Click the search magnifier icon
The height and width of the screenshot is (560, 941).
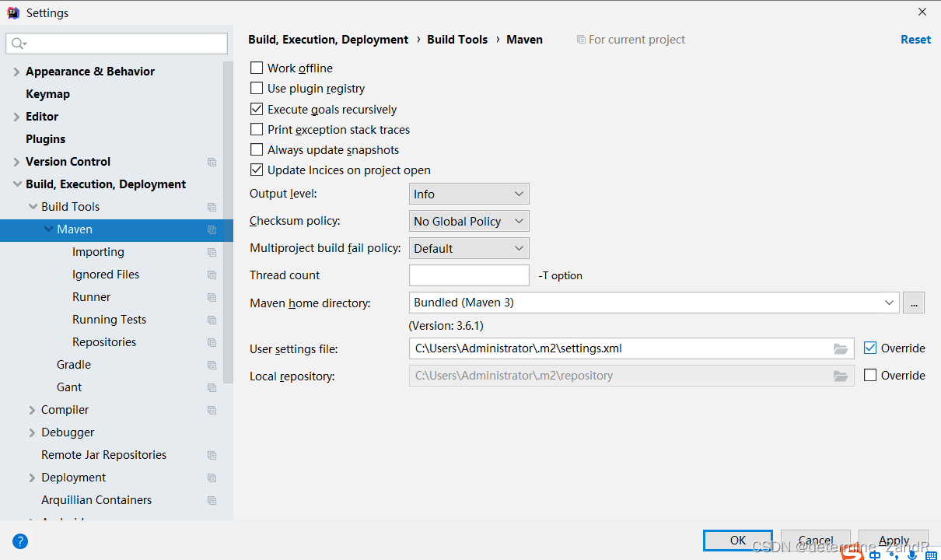pos(19,44)
